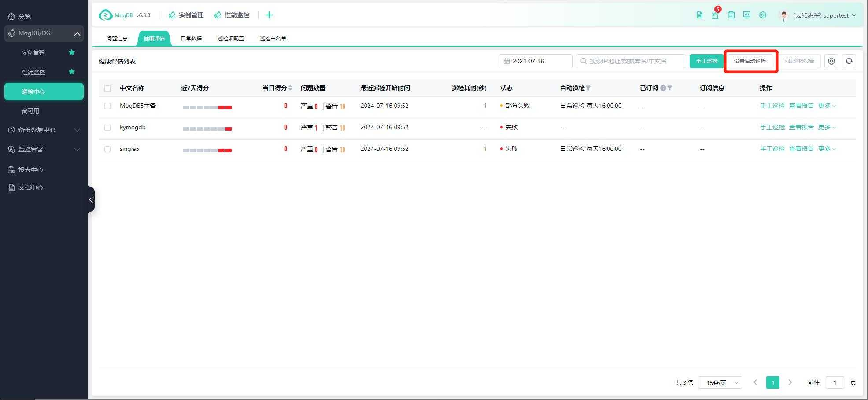
Task: Open notifications icon with badge 5
Action: click(x=715, y=15)
